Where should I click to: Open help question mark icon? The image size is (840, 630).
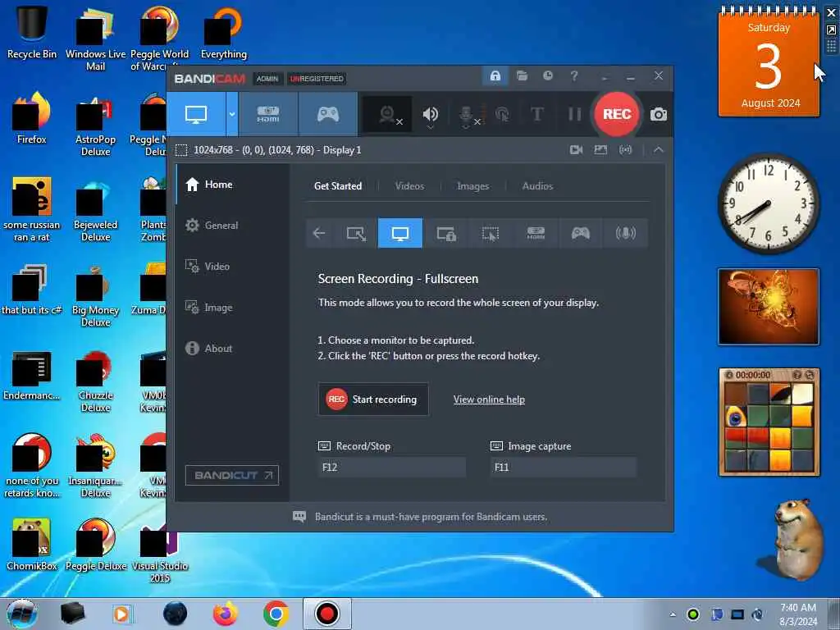pyautogui.click(x=574, y=75)
